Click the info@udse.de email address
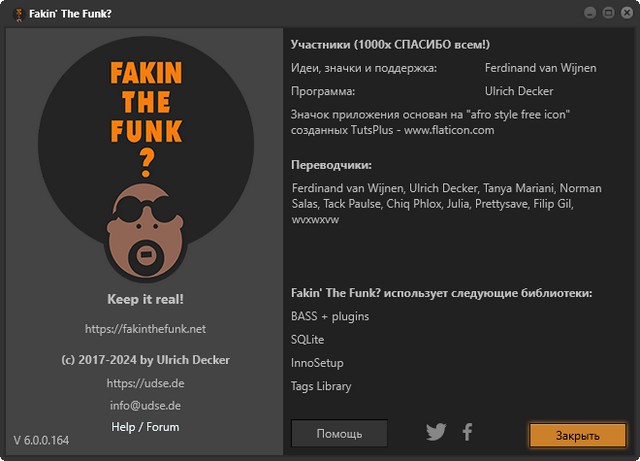Viewport: 640px width, 461px height. [x=146, y=405]
